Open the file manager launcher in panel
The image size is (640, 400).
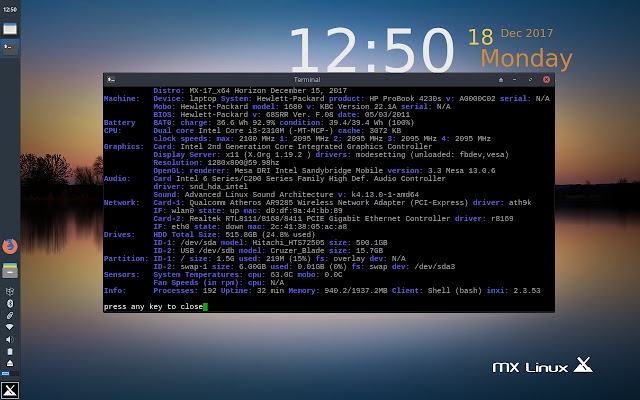(10, 270)
